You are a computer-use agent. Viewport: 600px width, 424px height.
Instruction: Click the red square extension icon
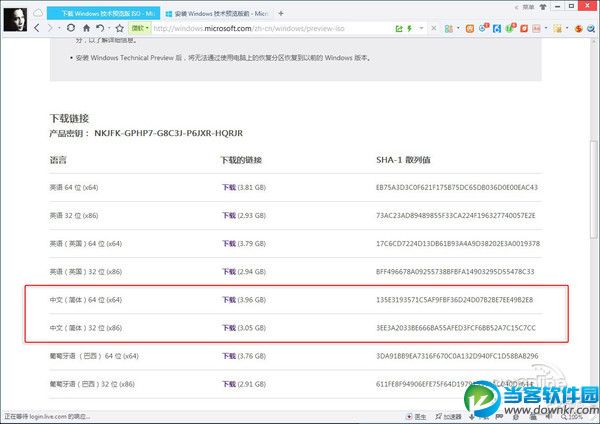click(524, 28)
